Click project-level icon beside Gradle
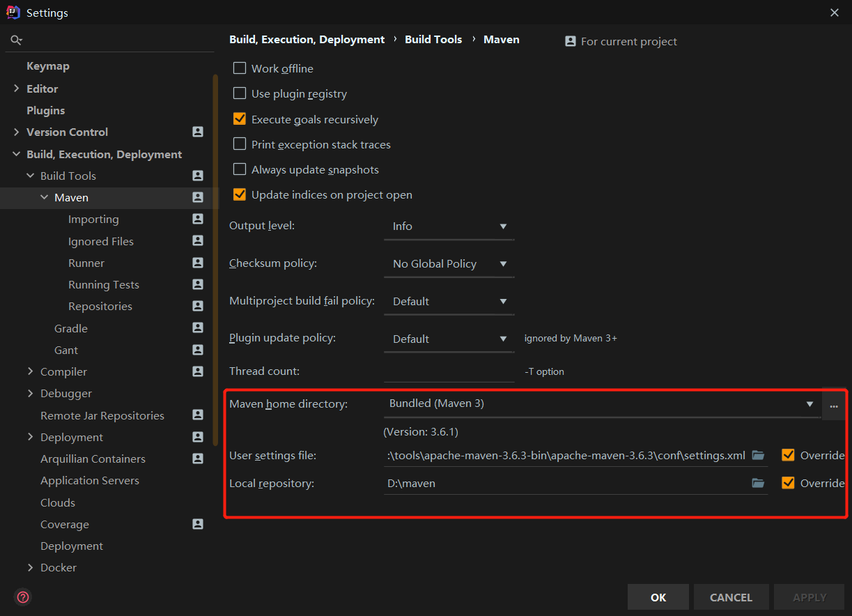 (x=198, y=328)
